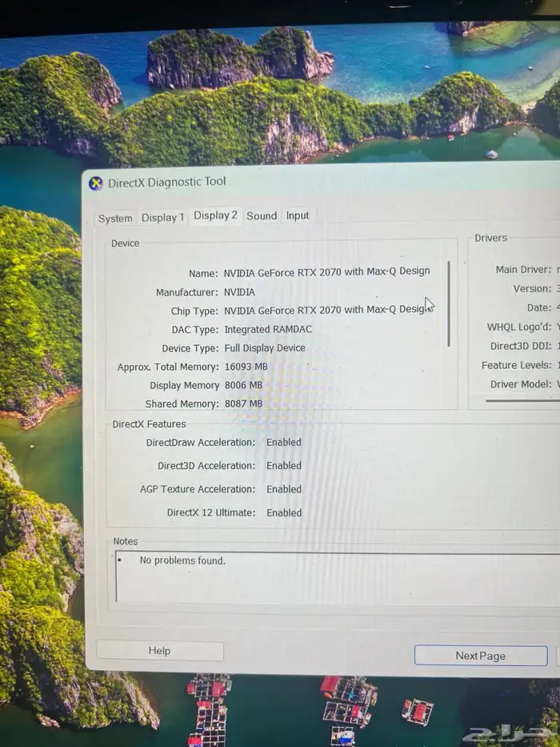
Task: Click the Help button
Action: [160, 651]
